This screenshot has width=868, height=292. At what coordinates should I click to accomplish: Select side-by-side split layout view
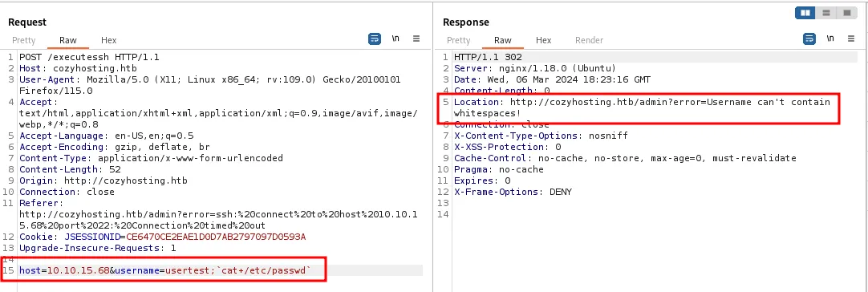[x=805, y=13]
